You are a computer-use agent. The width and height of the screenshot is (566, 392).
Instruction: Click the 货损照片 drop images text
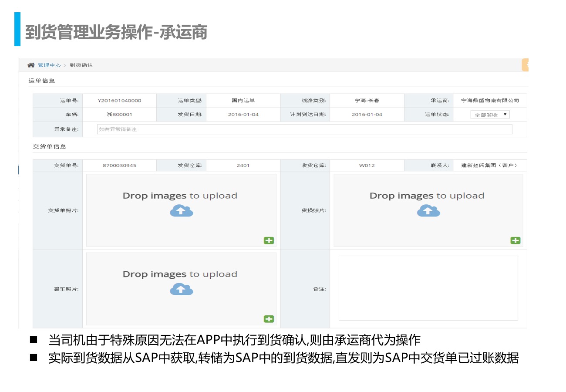click(427, 196)
